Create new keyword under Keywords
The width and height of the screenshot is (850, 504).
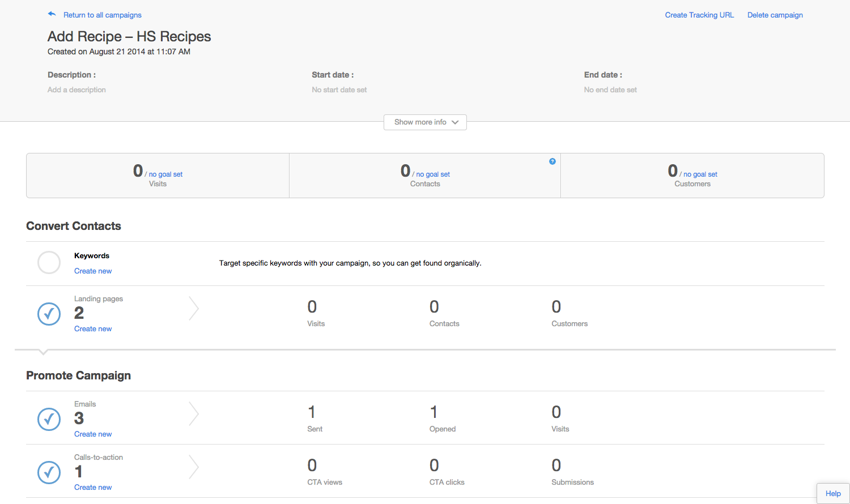coord(93,271)
